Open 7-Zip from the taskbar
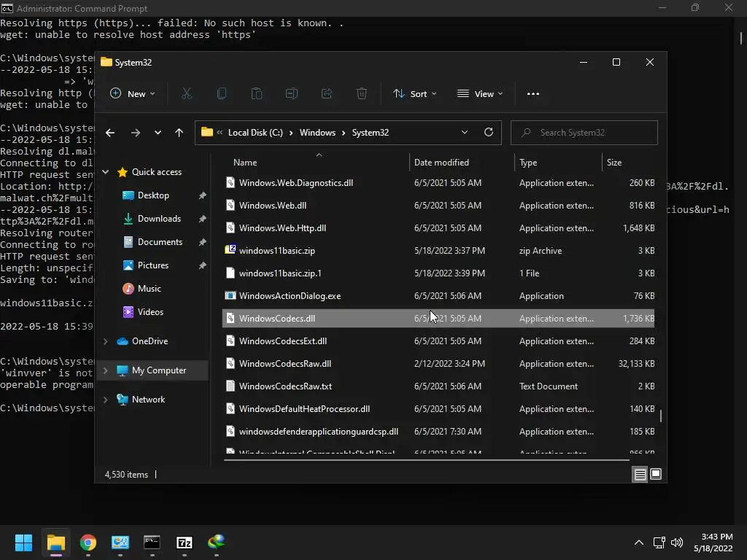747x560 pixels. coord(185,542)
